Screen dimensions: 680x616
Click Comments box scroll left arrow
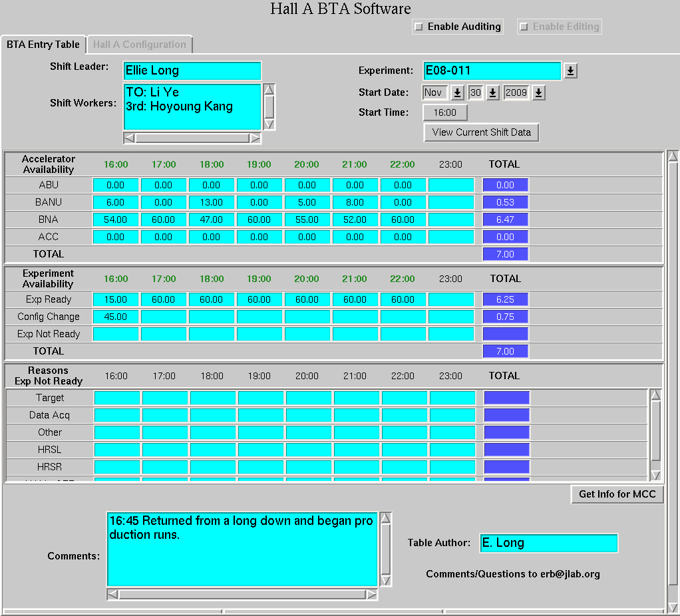click(x=112, y=594)
